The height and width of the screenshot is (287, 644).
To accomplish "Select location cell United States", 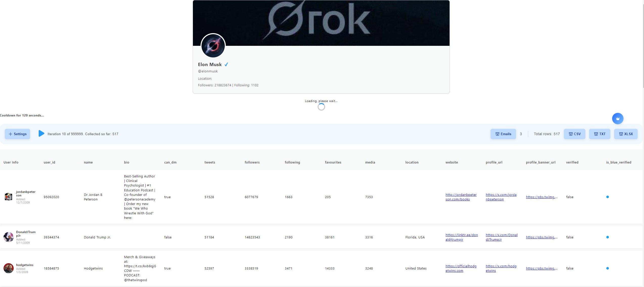I will click(x=416, y=268).
